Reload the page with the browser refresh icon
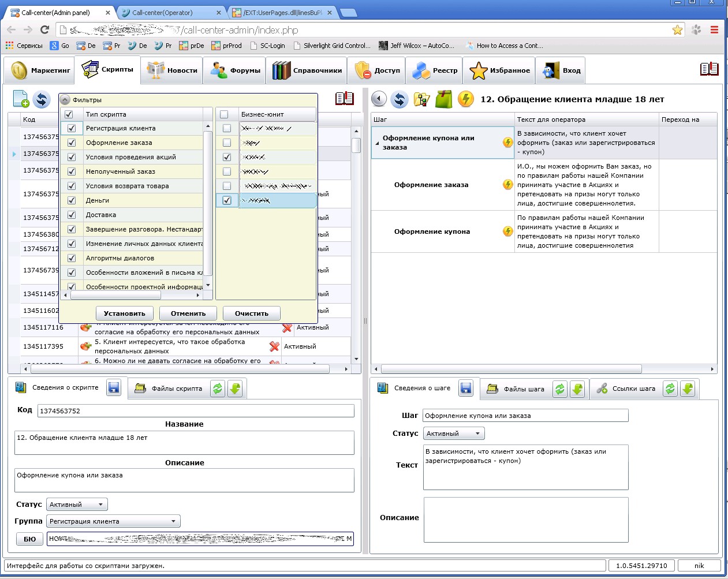 pyautogui.click(x=44, y=30)
